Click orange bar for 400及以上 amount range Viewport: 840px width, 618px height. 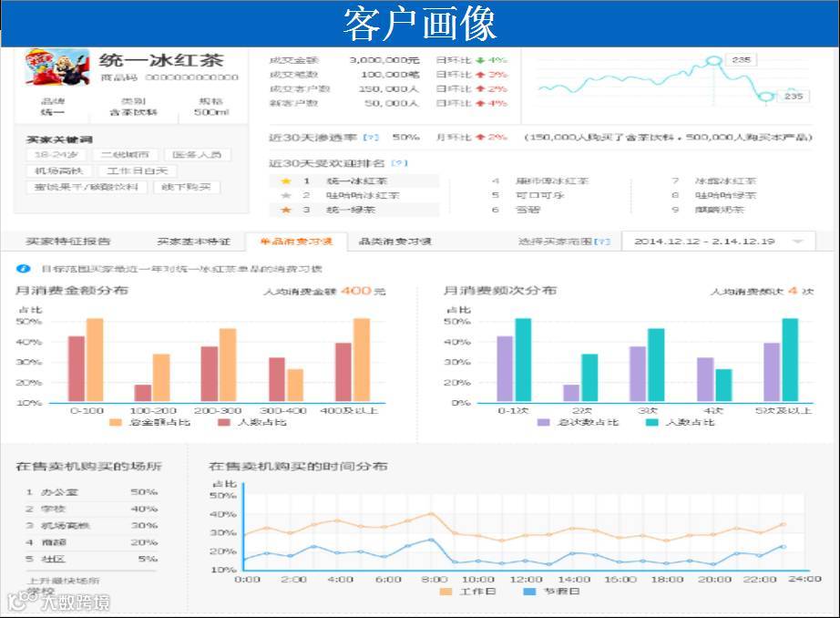pos(362,360)
